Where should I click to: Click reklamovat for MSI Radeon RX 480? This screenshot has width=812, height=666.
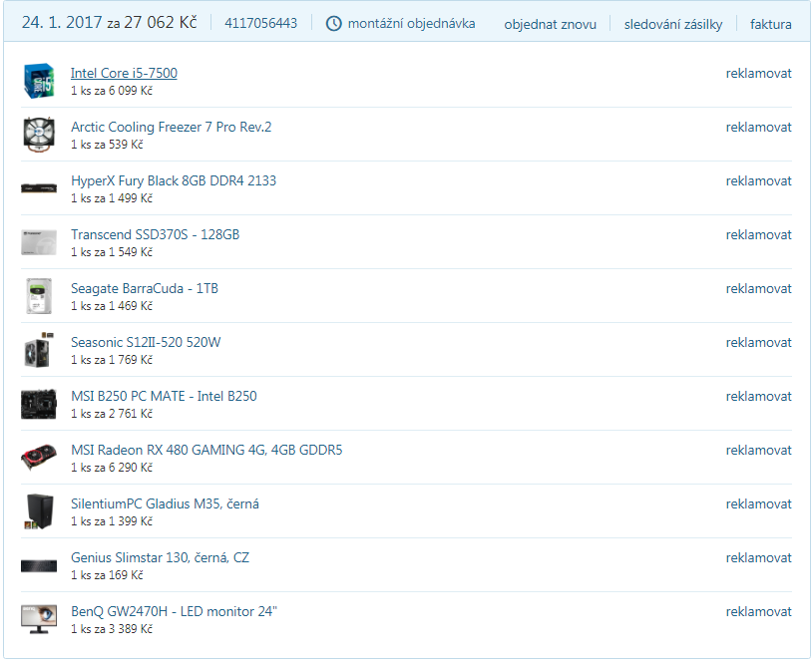pyautogui.click(x=759, y=451)
